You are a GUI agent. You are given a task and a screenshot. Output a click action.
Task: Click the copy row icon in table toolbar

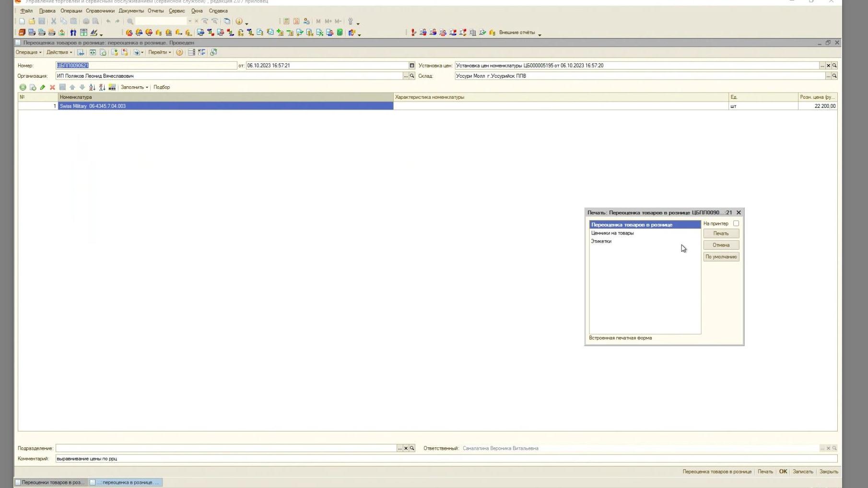pyautogui.click(x=33, y=87)
